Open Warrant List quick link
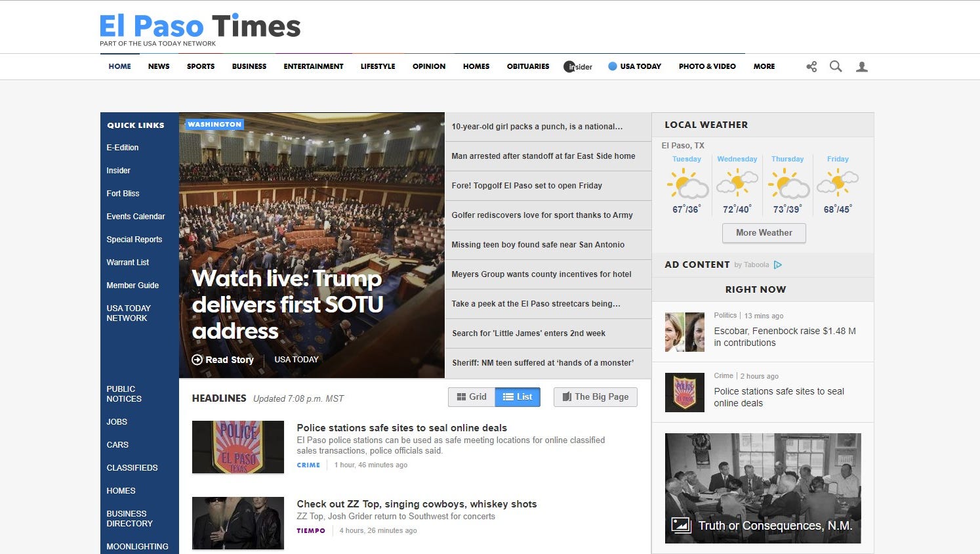Screen dimensions: 980x554 click(128, 263)
